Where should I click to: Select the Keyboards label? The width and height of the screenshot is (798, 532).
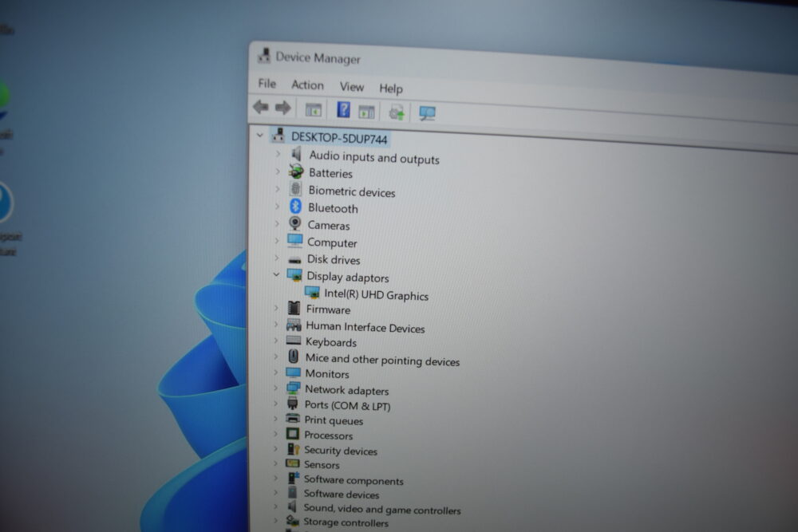click(x=331, y=342)
